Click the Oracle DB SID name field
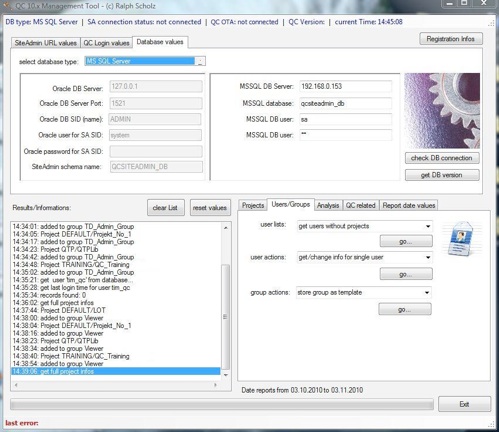Viewport: 499px width, 432px height. tap(155, 119)
